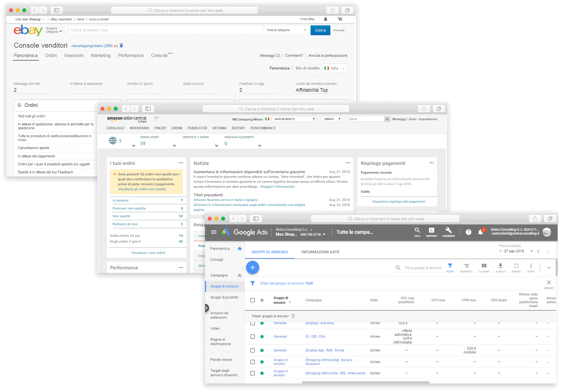The width and height of the screenshot is (564, 392).
Task: Tick the checkbox for [S / DE] - DSA row
Action: click(x=253, y=337)
